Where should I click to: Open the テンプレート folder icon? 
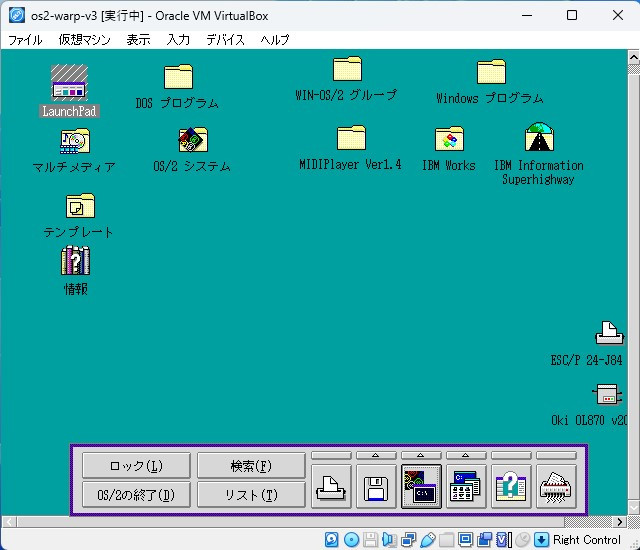click(x=80, y=206)
